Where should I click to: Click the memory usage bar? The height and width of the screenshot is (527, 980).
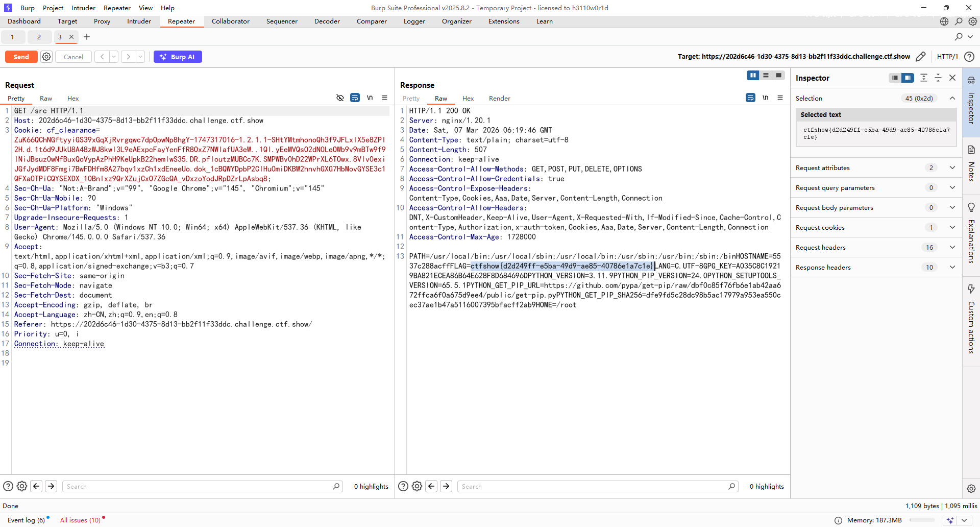click(922, 520)
